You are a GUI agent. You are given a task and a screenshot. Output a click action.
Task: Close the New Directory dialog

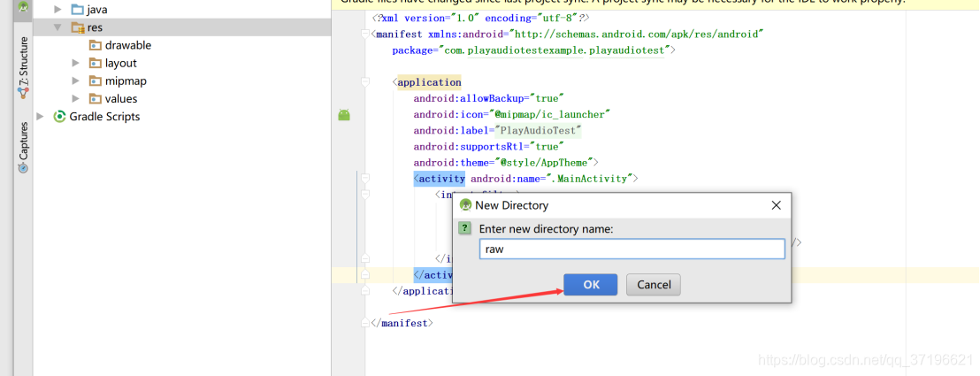point(777,205)
